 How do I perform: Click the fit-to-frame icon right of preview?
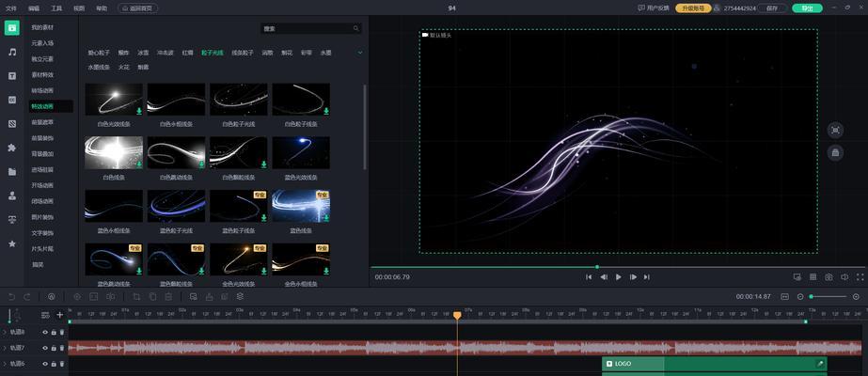point(835,130)
